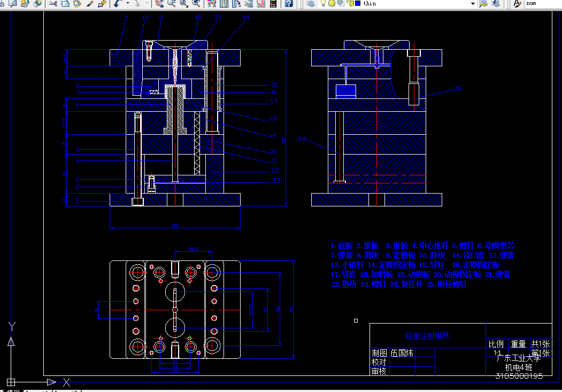
Task: Redo the undone action
Action: (x=137, y=4)
